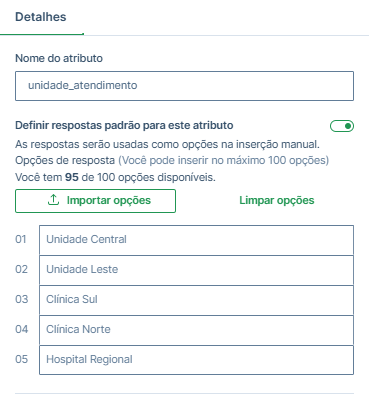Click the Nome do atributo label
The image size is (369, 399).
59,58
